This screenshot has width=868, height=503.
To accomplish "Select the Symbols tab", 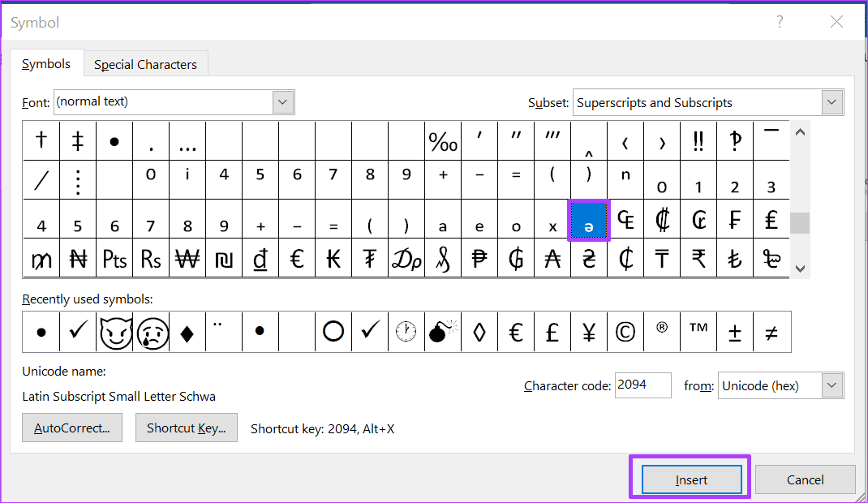I will point(46,63).
